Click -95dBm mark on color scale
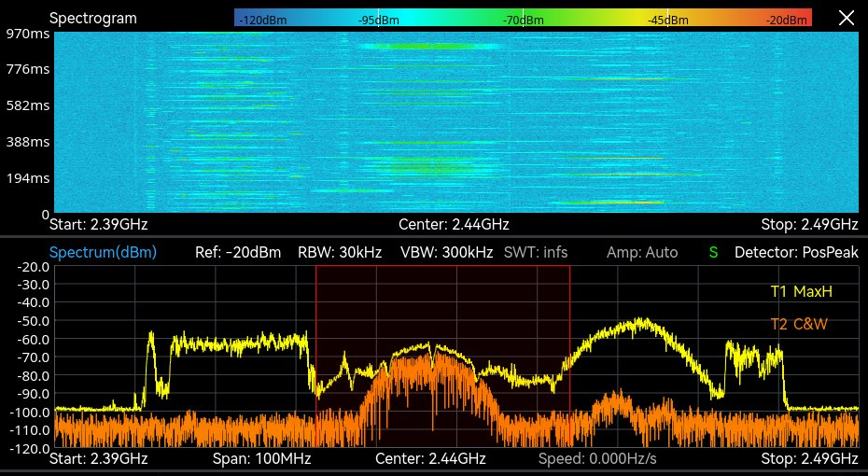This screenshot has height=476, width=868. coord(379,21)
